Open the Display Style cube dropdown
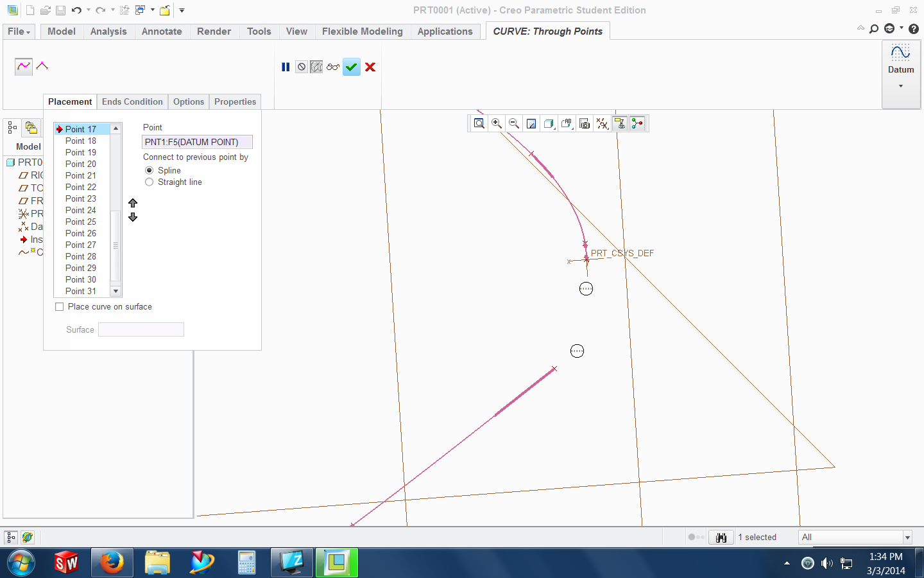Viewport: 924px width, 578px height. 549,123
